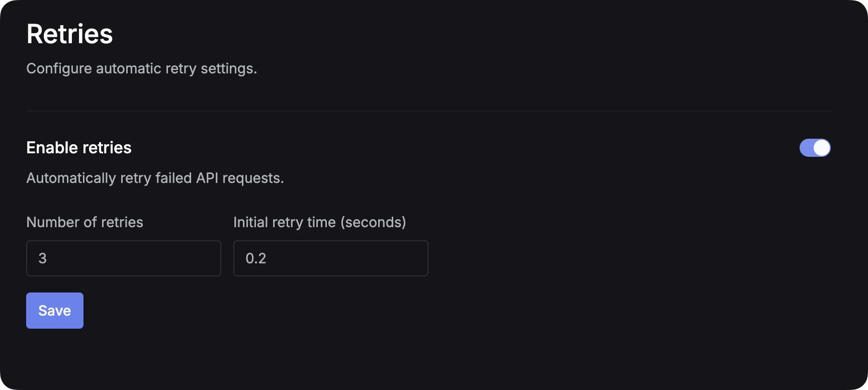
Task: Click the word seconds in the retry time label
Action: pyautogui.click(x=373, y=222)
